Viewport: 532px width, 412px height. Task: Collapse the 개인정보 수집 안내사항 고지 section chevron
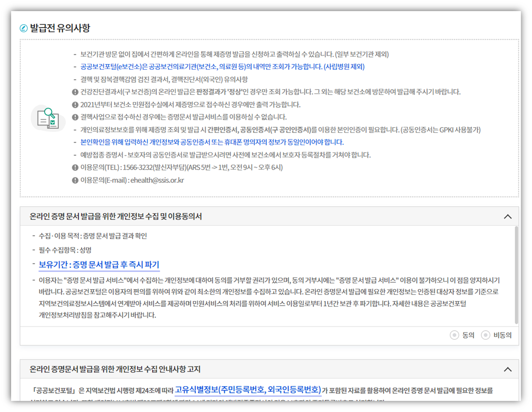(508, 369)
